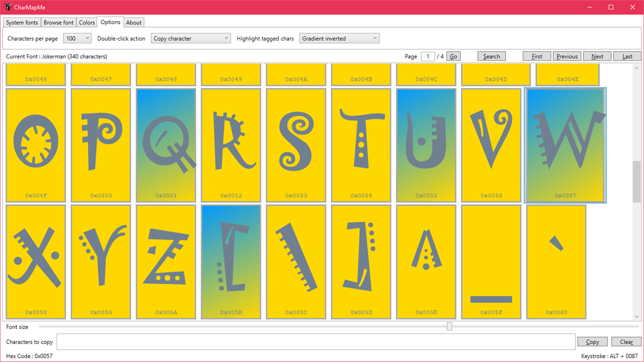
Task: Choose the letter S tile 0x0053
Action: tap(296, 145)
